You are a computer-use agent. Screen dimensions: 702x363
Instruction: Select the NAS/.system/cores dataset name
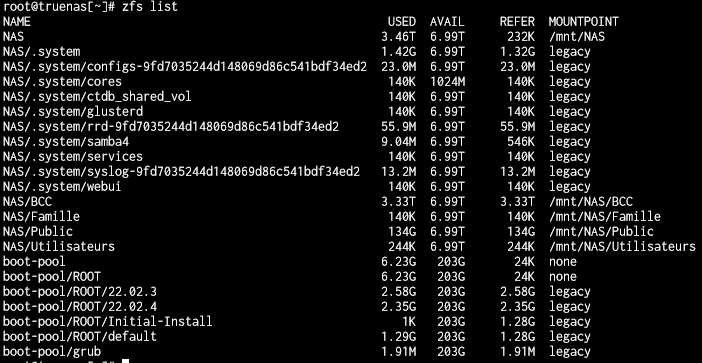tap(62, 81)
